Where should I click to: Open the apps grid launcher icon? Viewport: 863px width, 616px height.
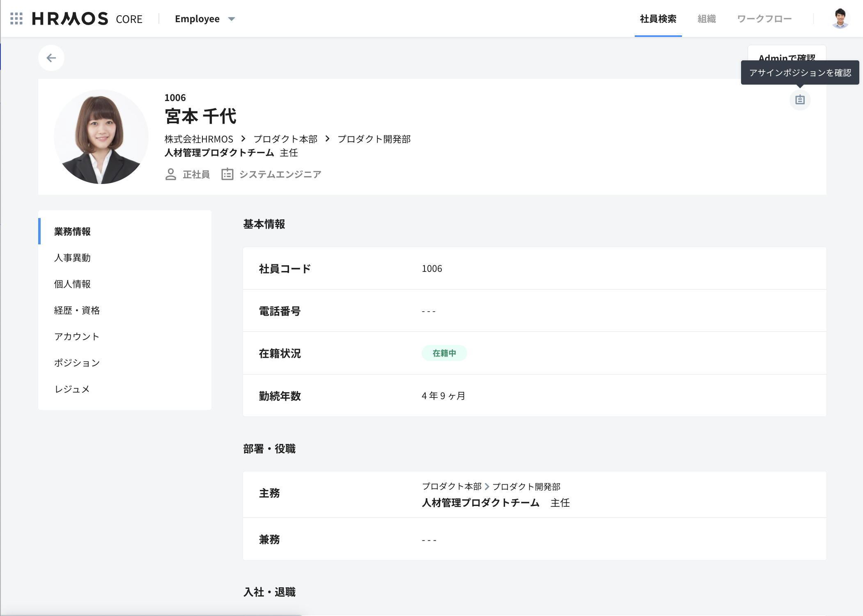16,19
